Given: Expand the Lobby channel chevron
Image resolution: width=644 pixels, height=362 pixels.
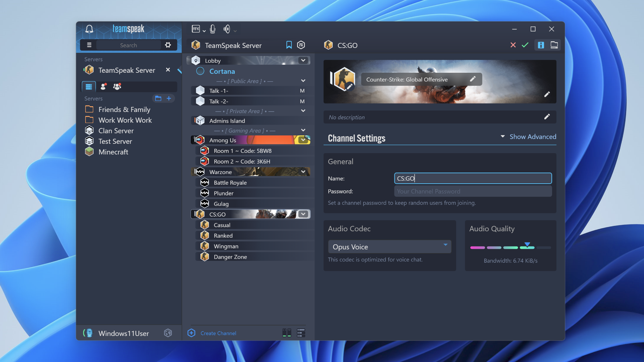Looking at the screenshot, I should [303, 60].
